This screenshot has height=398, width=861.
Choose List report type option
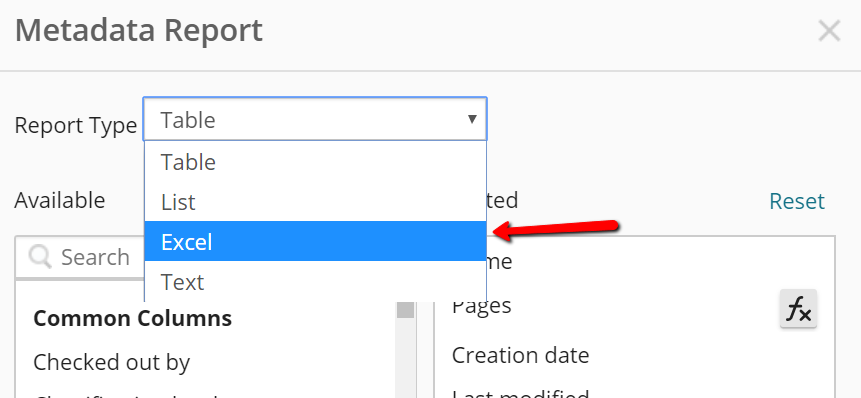pyautogui.click(x=315, y=201)
